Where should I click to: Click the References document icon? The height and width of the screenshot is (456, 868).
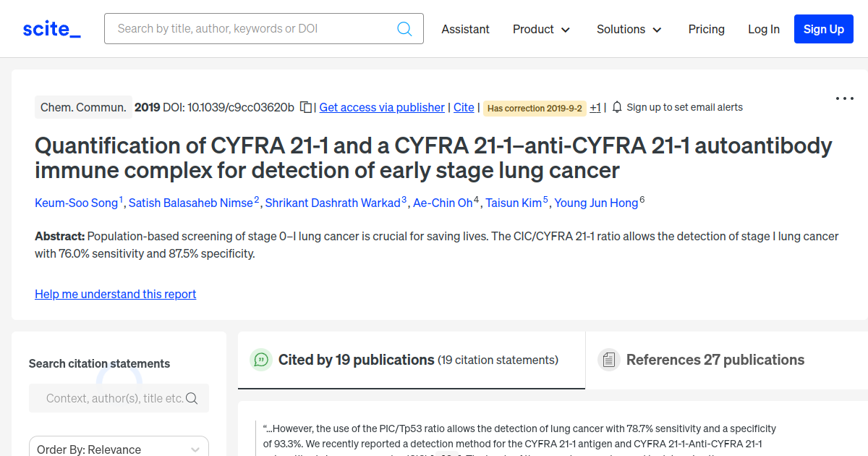[x=609, y=360]
